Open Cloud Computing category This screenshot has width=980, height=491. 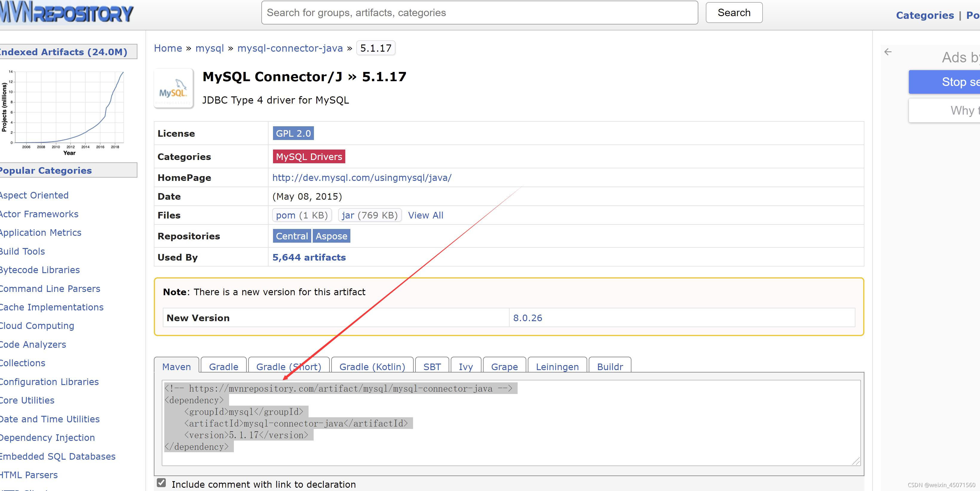(x=37, y=326)
